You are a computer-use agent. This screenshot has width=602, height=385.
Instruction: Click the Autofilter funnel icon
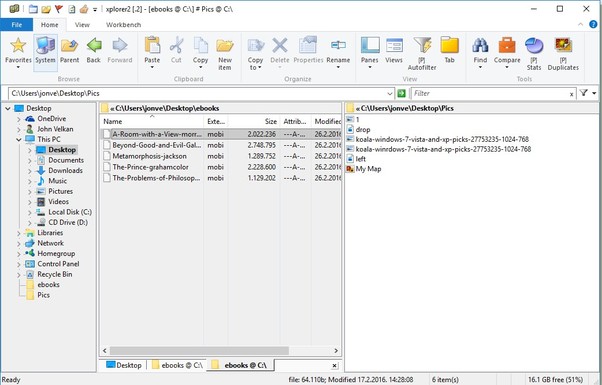(422, 45)
